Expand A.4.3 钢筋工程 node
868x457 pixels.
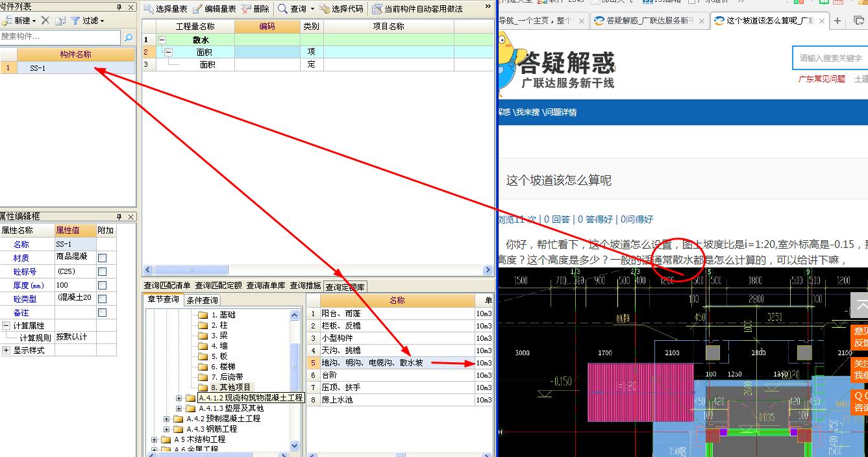167,429
